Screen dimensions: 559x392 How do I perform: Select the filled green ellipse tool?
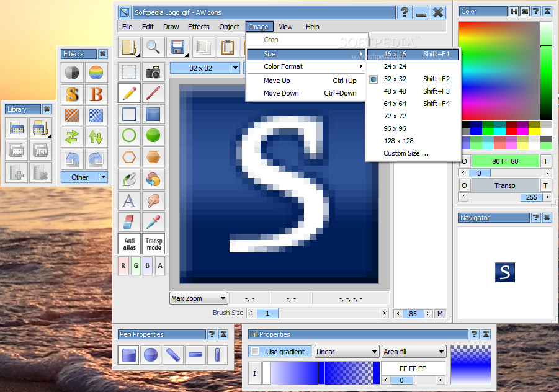tap(153, 135)
